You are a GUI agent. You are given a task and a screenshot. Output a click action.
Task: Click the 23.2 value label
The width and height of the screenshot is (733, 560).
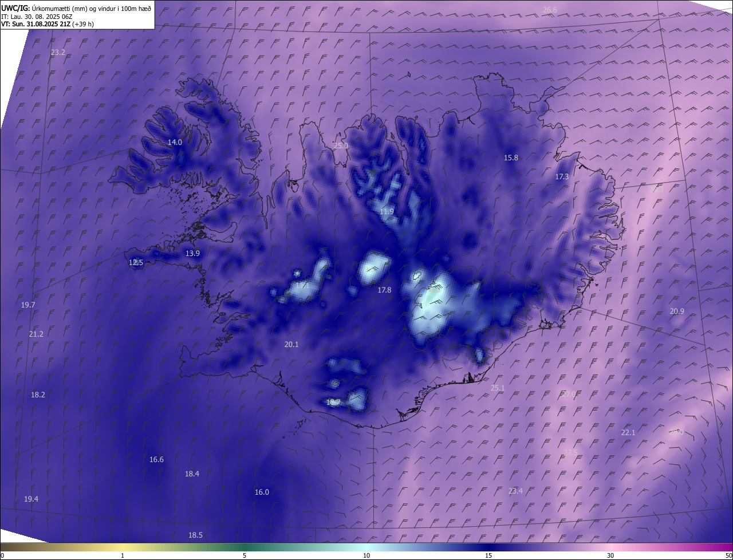tap(58, 52)
